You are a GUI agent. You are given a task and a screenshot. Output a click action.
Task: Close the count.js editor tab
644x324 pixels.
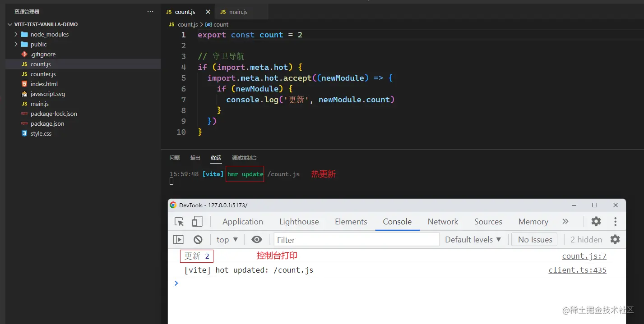(x=208, y=12)
